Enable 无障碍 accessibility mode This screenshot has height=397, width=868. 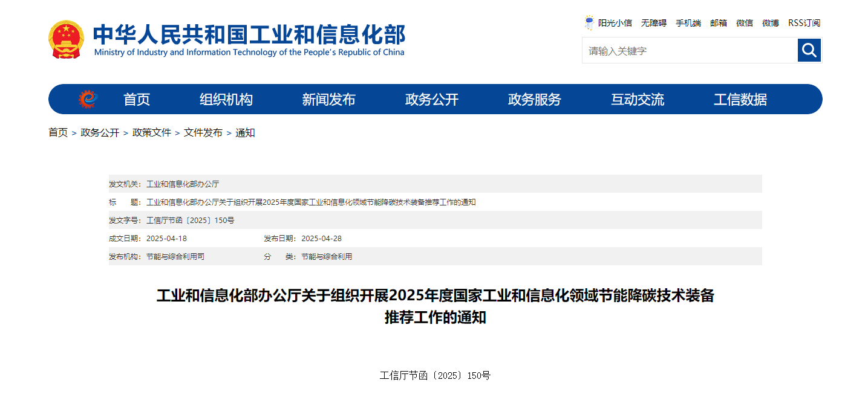click(x=654, y=23)
